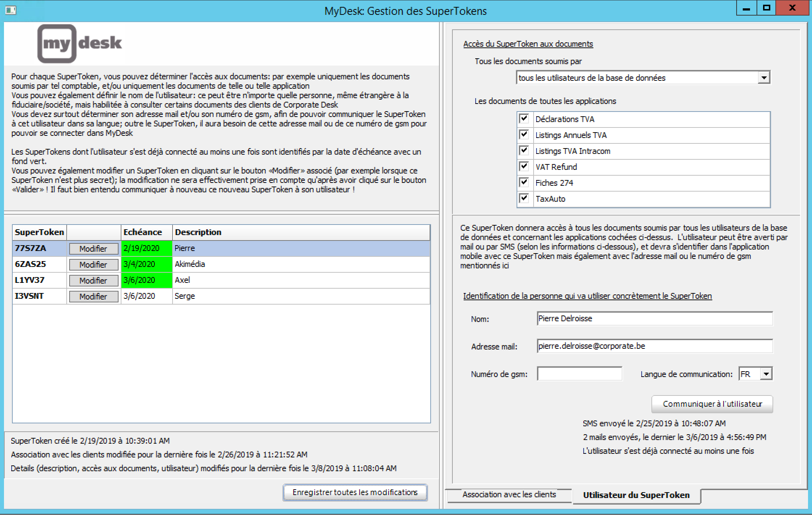The width and height of the screenshot is (812, 515).
Task: Click the green 3/4/2020 expiry cell
Action: click(147, 264)
